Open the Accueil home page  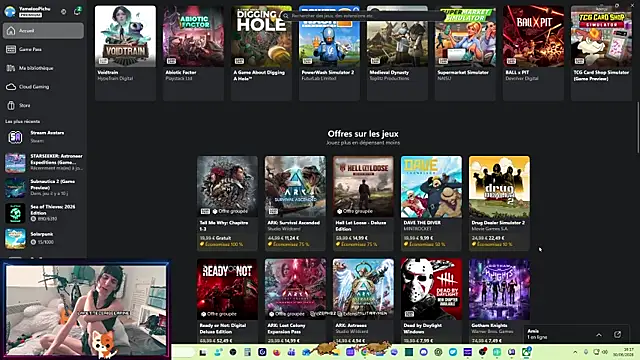[43, 31]
